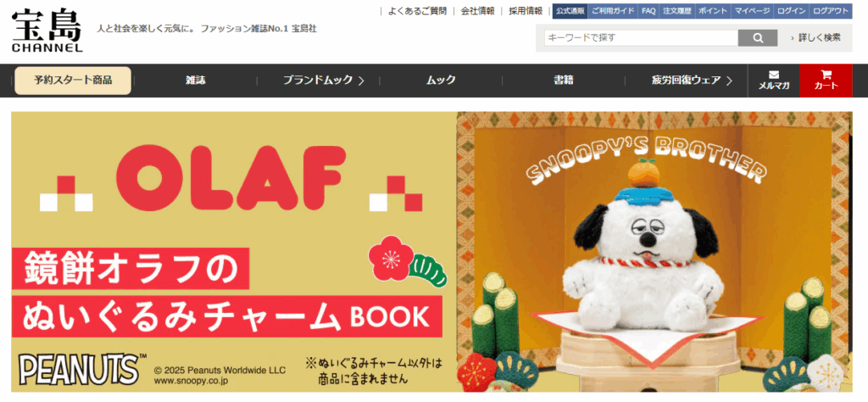Viewport: 868px width, 402px height.
Task: Select the ムック menu item
Action: (441, 81)
